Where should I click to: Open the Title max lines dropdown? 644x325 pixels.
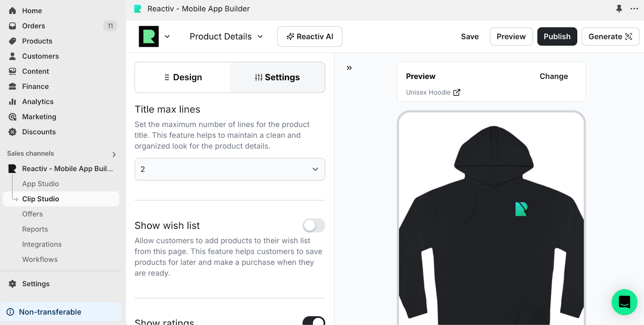tap(229, 169)
